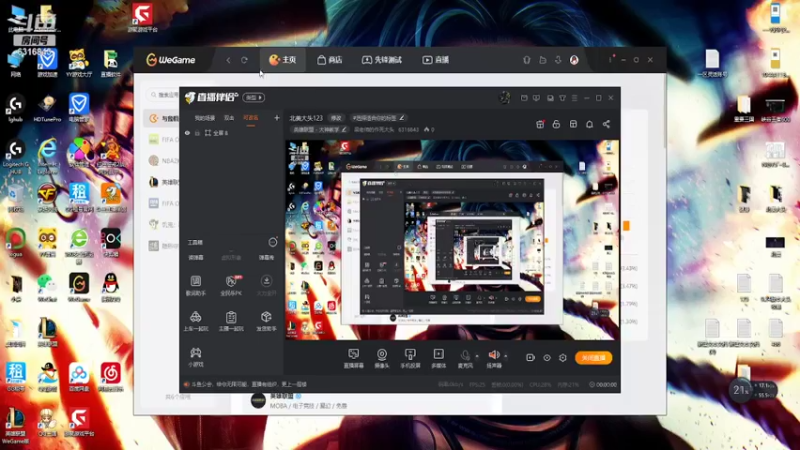800x450 pixels.
Task: Toggle the eye visibility of fullscreen source
Action: tap(187, 133)
